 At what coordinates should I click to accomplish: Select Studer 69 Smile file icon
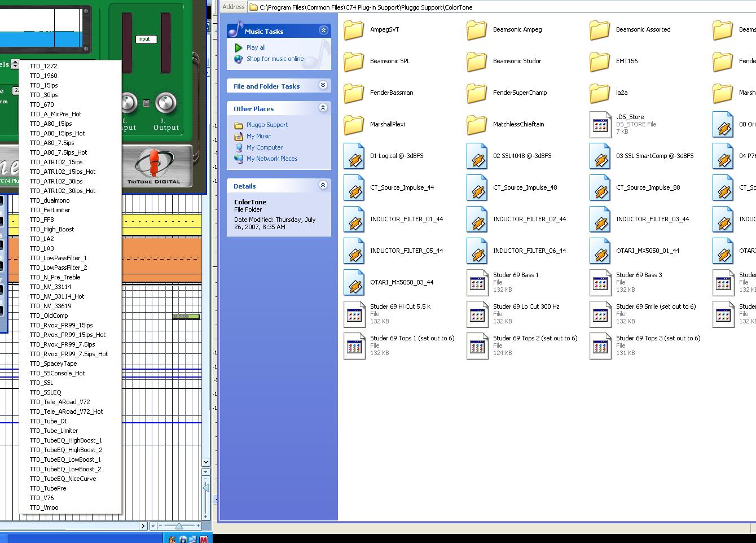tap(600, 314)
